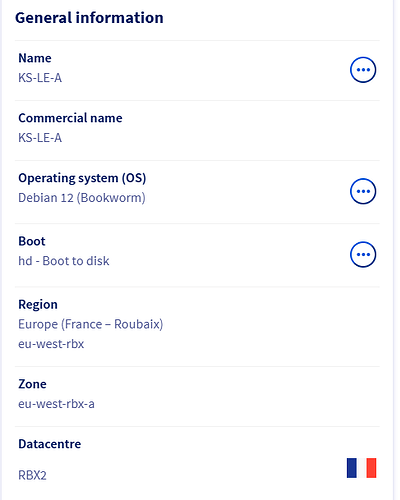The width and height of the screenshot is (400, 500).
Task: Click the Boot label
Action: [32, 241]
